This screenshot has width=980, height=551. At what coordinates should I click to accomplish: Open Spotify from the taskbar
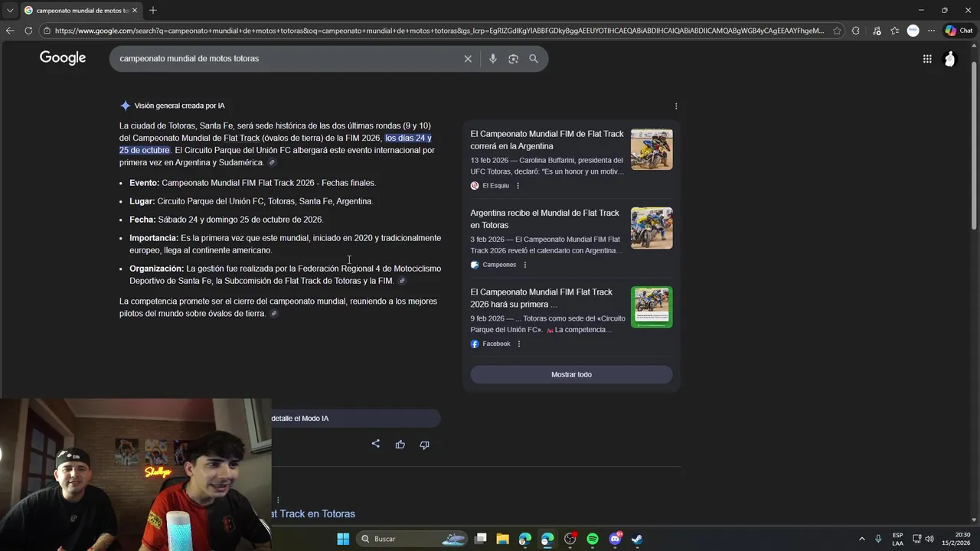click(593, 539)
